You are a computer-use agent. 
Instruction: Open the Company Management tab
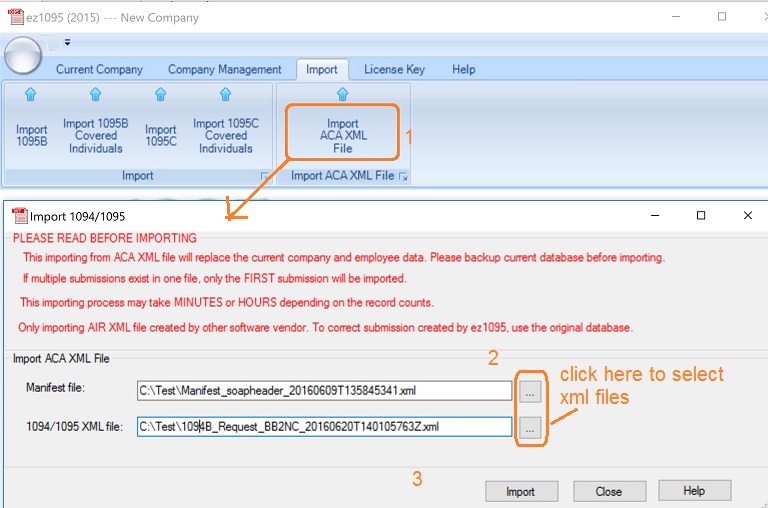[224, 69]
